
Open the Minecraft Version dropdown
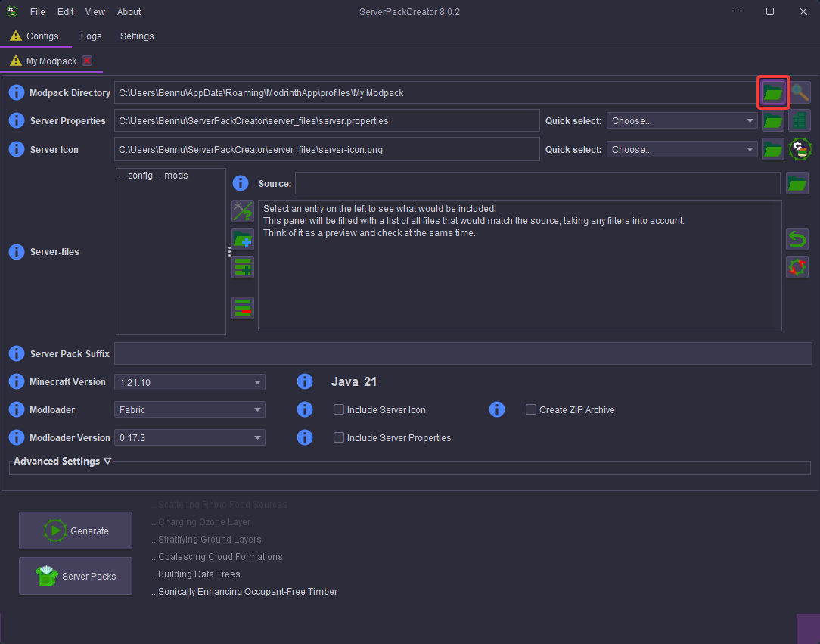[x=189, y=382]
